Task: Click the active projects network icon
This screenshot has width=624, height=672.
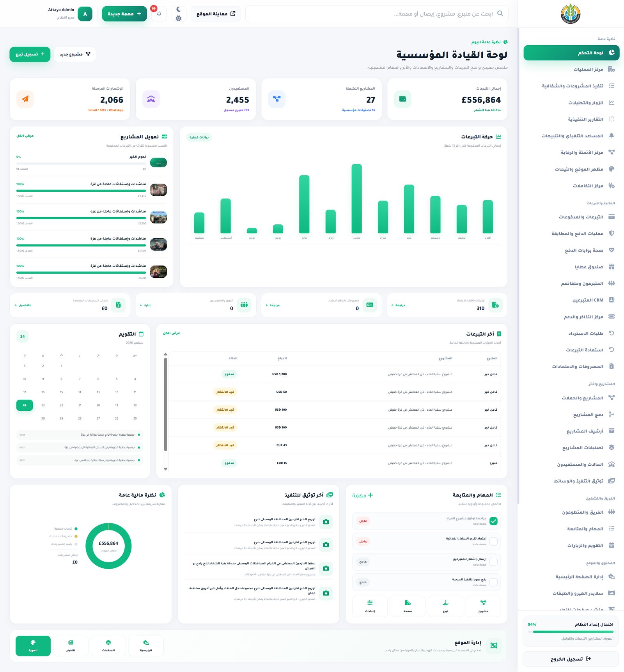Action: [277, 99]
